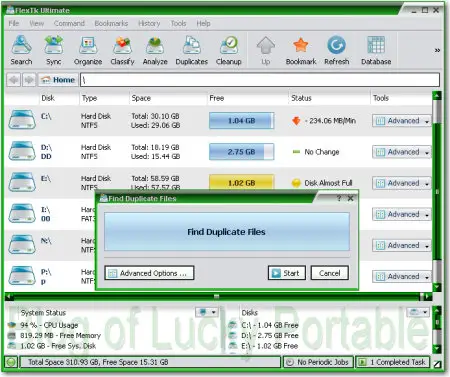Open Advanced dropdown for N:\ drive

point(402,245)
